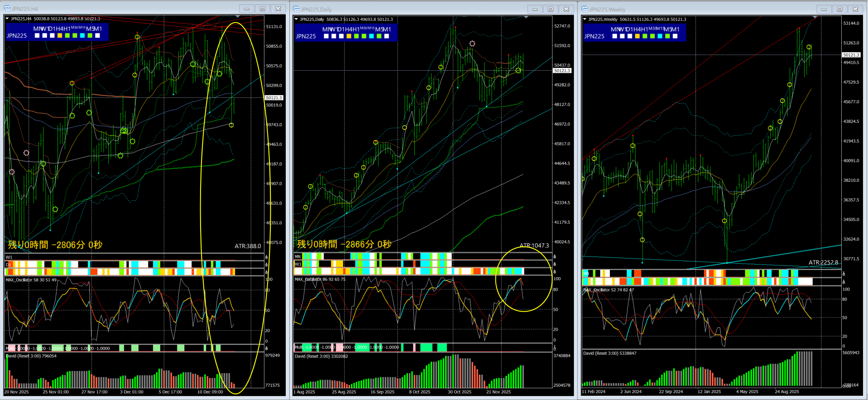
Task: Click the cyan timeframe square in H4 chart panel
Action: [82, 35]
